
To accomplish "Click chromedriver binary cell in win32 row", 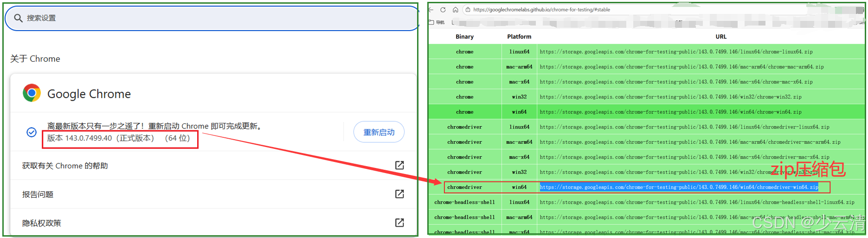I will coord(464,172).
